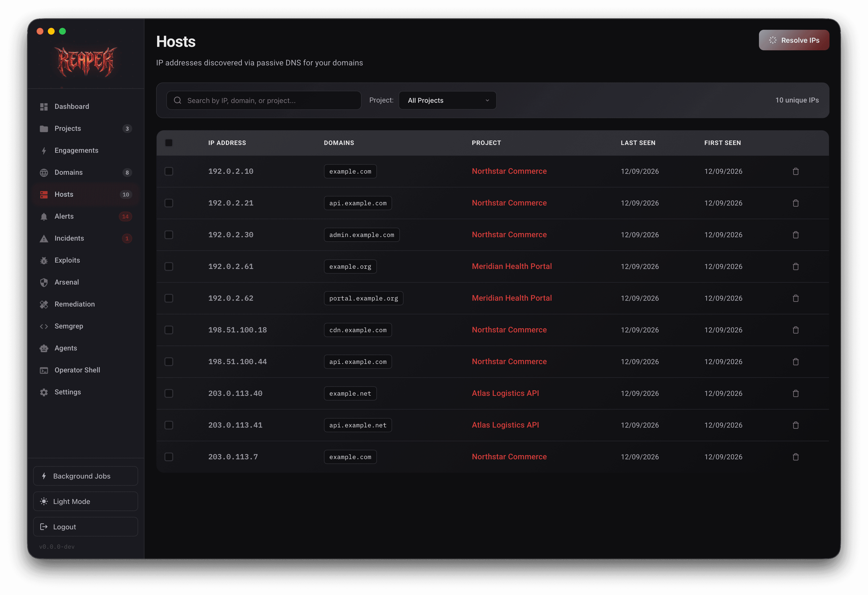The height and width of the screenshot is (595, 868).
Task: Select the 192.0.2.21 row checkbox
Action: coord(169,203)
